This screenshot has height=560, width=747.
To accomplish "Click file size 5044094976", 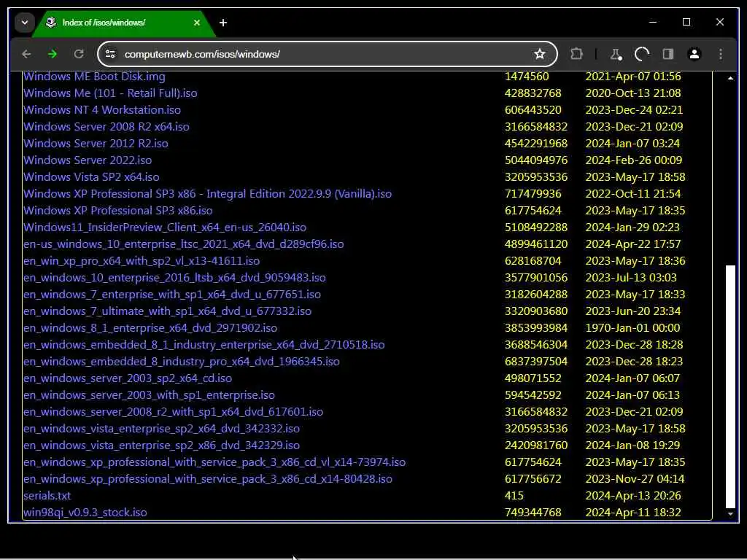I will tap(536, 160).
